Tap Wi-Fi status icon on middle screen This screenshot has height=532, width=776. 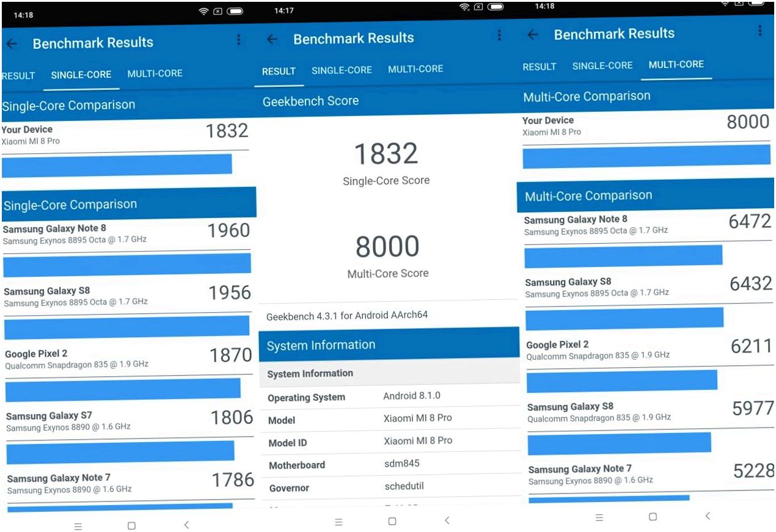(464, 7)
